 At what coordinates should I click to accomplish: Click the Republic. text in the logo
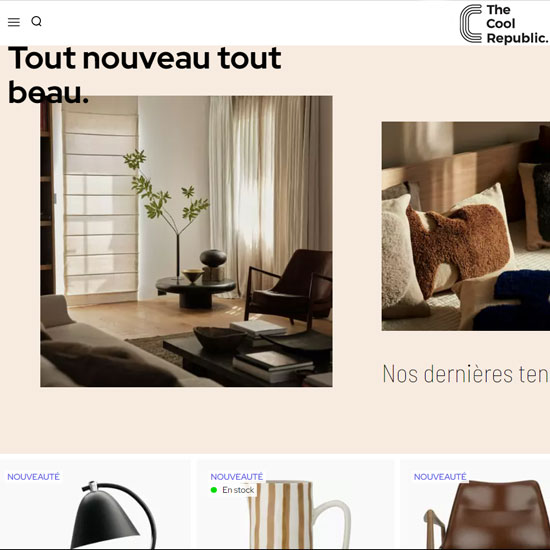click(517, 38)
